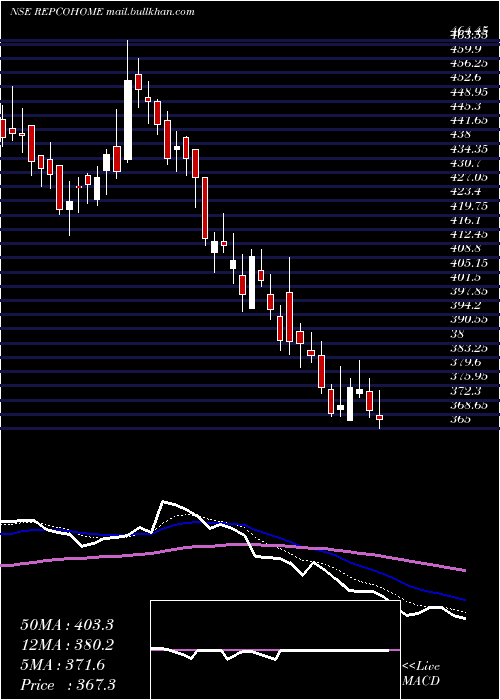Click the last candlestick at the chart's right end
Viewport: 500px width, 700px height.
pyautogui.click(x=379, y=417)
